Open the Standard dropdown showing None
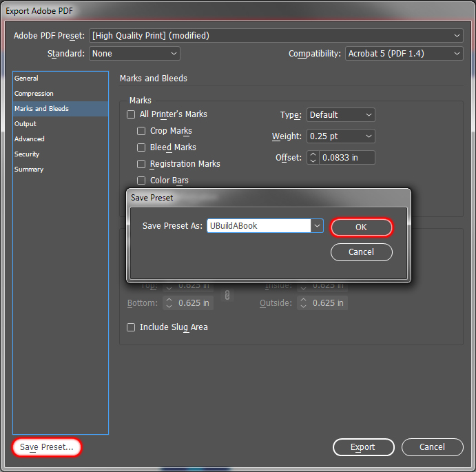Viewport: 476px width, 472px height. tap(134, 54)
